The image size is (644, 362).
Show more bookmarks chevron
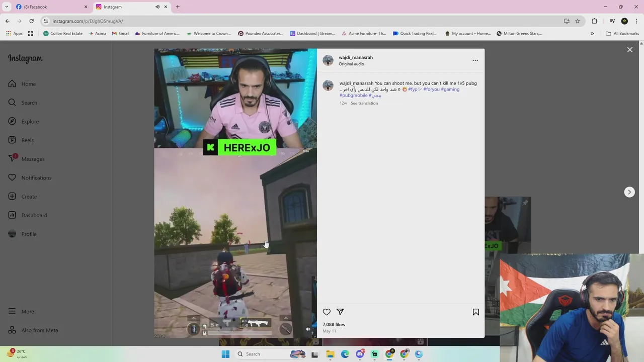[592, 34]
